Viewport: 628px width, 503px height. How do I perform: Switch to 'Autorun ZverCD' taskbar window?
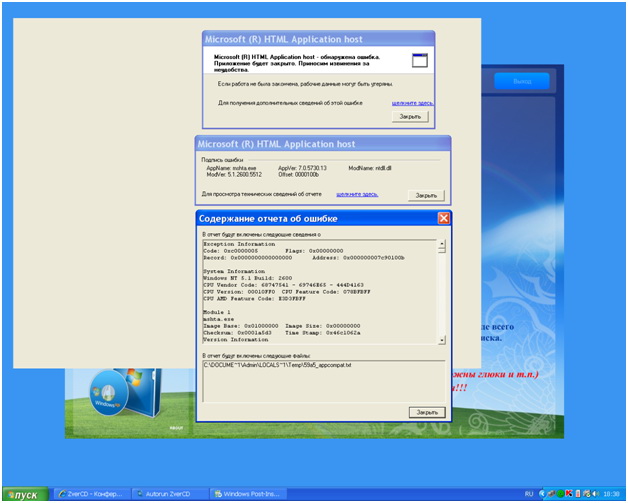171,494
